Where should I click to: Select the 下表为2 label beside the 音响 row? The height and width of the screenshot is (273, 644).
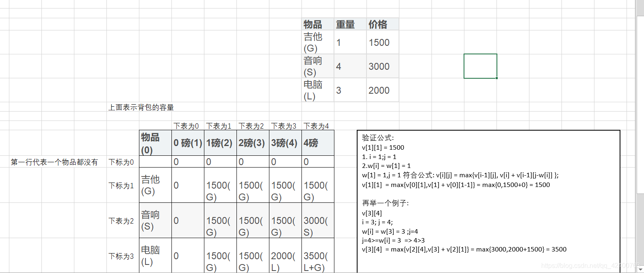click(x=121, y=221)
